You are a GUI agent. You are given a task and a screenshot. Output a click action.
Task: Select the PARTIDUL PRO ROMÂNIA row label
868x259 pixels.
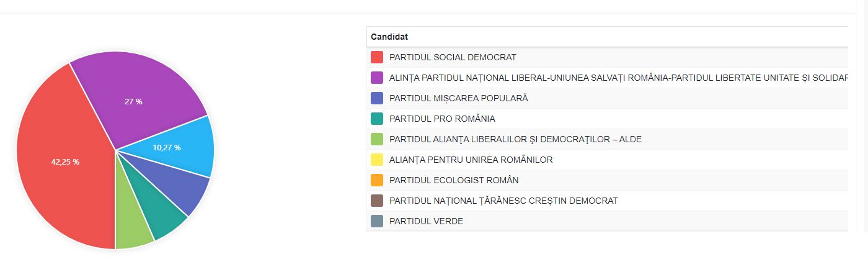[x=442, y=119]
